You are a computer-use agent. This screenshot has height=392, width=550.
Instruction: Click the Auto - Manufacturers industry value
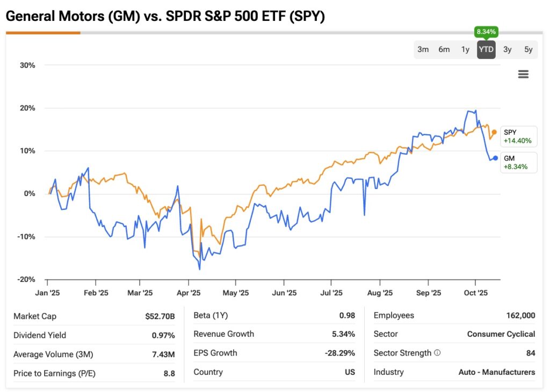coord(497,372)
